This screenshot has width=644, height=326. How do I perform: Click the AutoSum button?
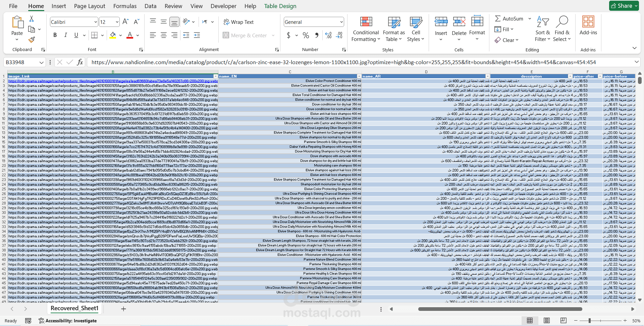tap(509, 19)
